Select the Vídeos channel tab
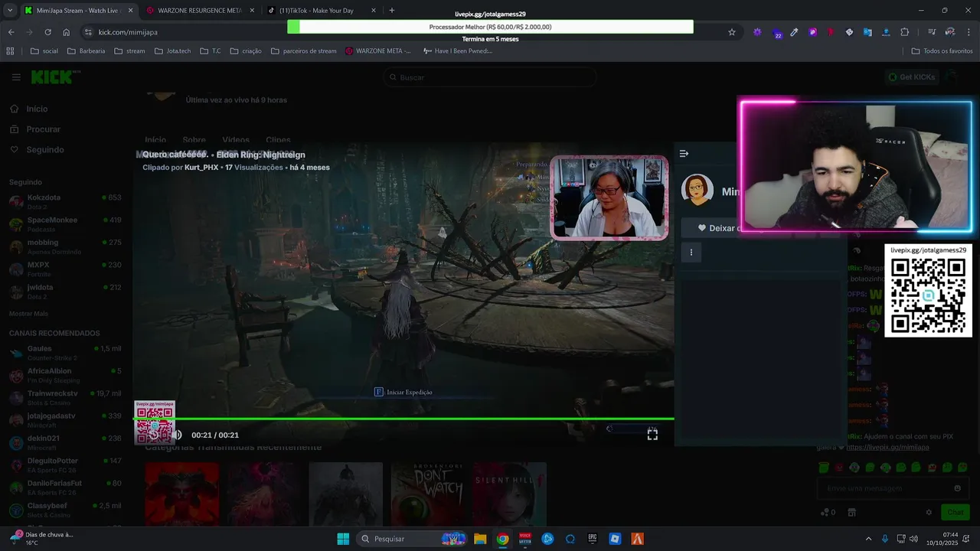980x551 pixels. [x=236, y=140]
